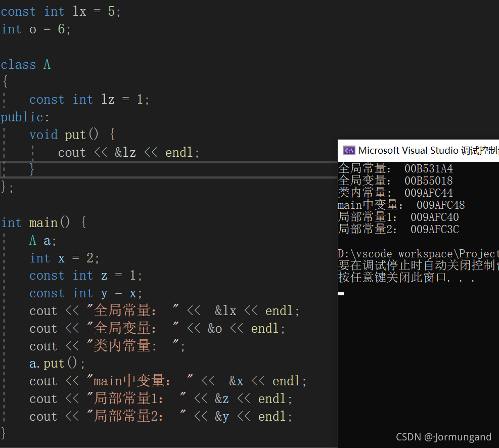Click the 'void put() {' method line
Viewport: 499px width, 448px height.
tap(72, 135)
